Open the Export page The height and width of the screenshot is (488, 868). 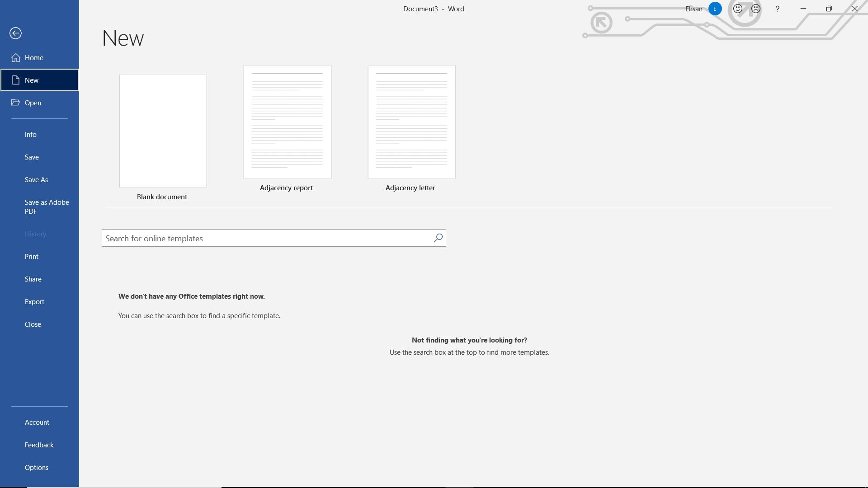[x=34, y=302]
